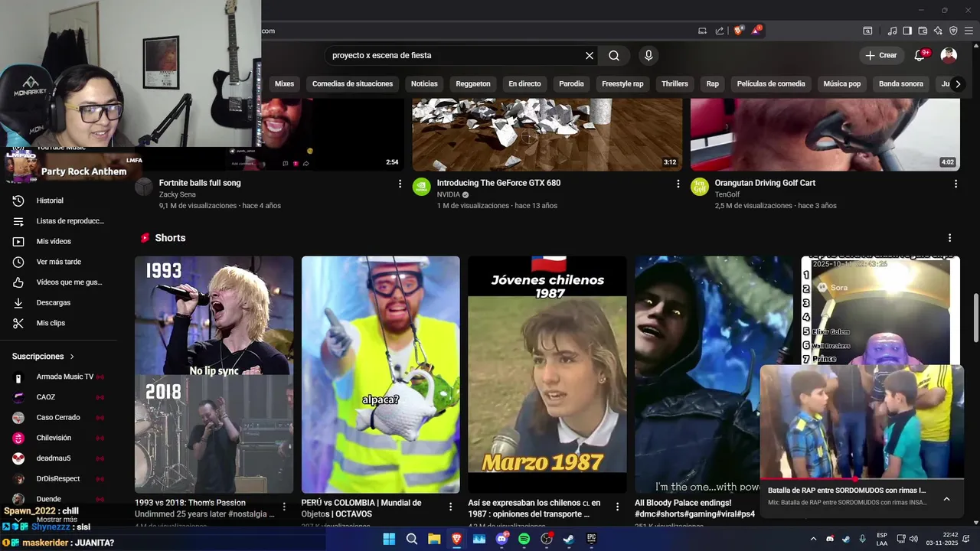
Task: Open Leo AI sparkle icon
Action: pos(938,31)
